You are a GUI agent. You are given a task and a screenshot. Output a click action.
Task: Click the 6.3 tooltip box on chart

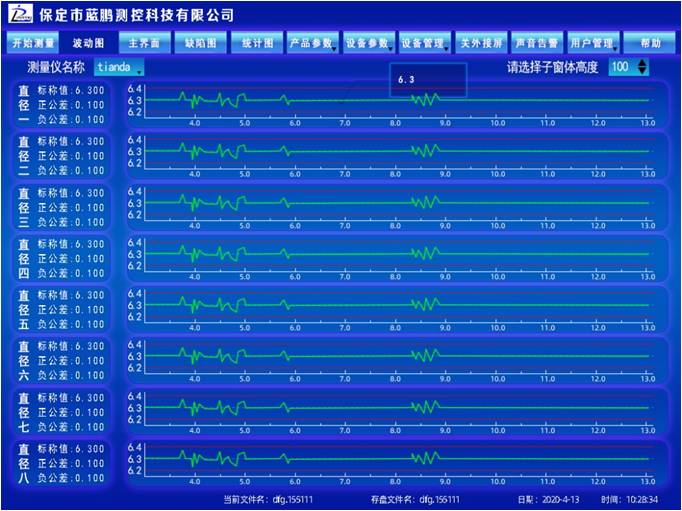(x=428, y=80)
